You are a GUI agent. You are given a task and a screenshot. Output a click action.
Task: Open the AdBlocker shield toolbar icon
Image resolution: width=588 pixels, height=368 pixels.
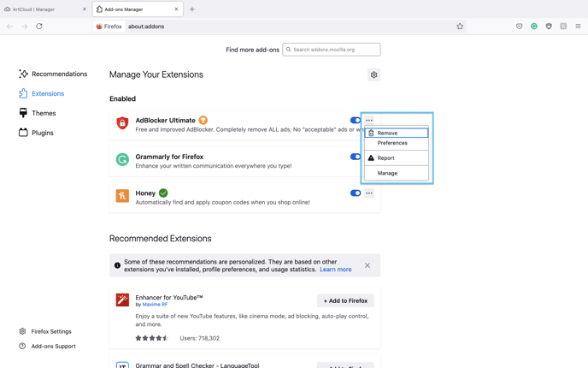tap(549, 27)
